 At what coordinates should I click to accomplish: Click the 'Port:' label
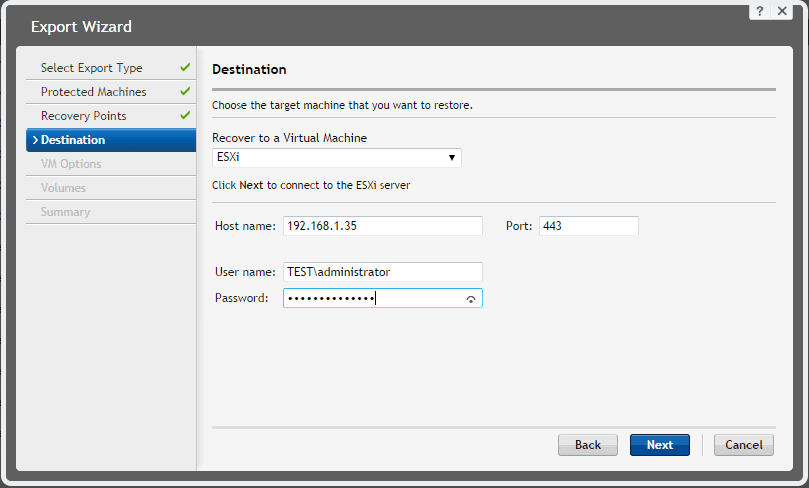click(519, 226)
